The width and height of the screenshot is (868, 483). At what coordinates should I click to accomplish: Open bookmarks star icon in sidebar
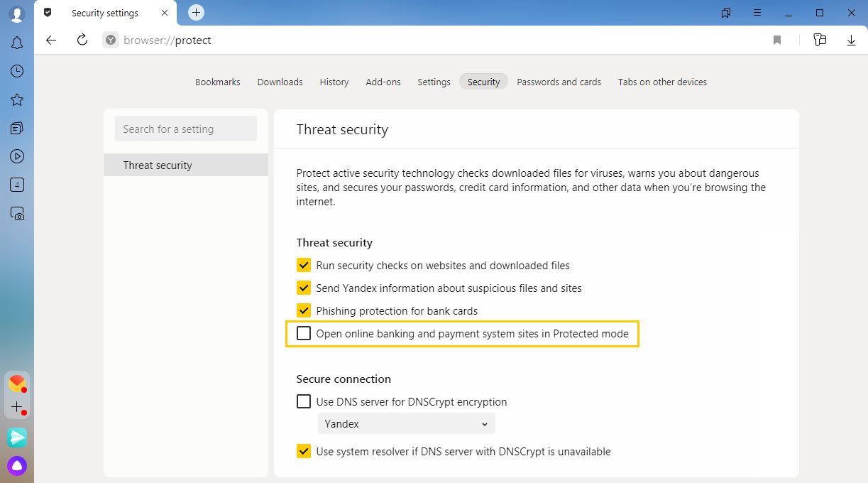(17, 99)
